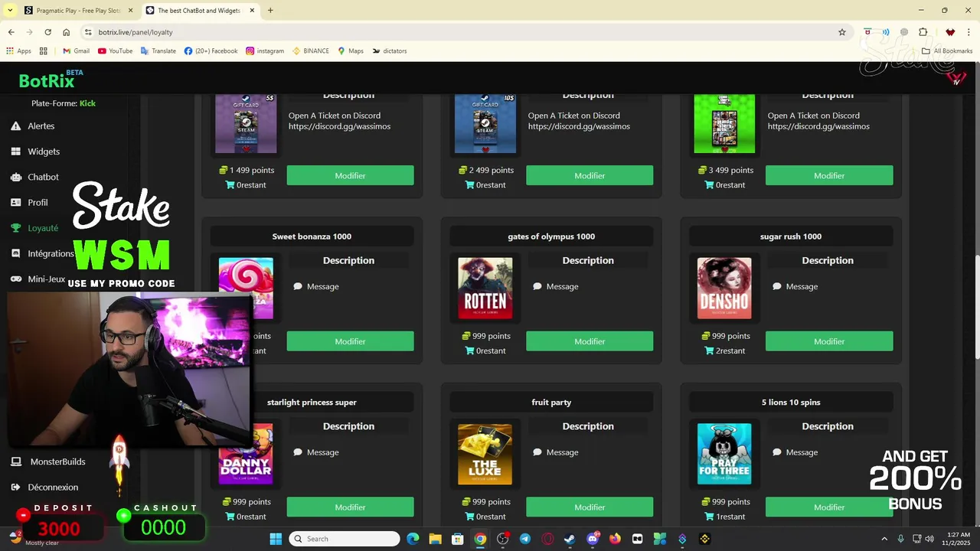
Task: Open the BINANCE bookmark
Action: tap(311, 51)
